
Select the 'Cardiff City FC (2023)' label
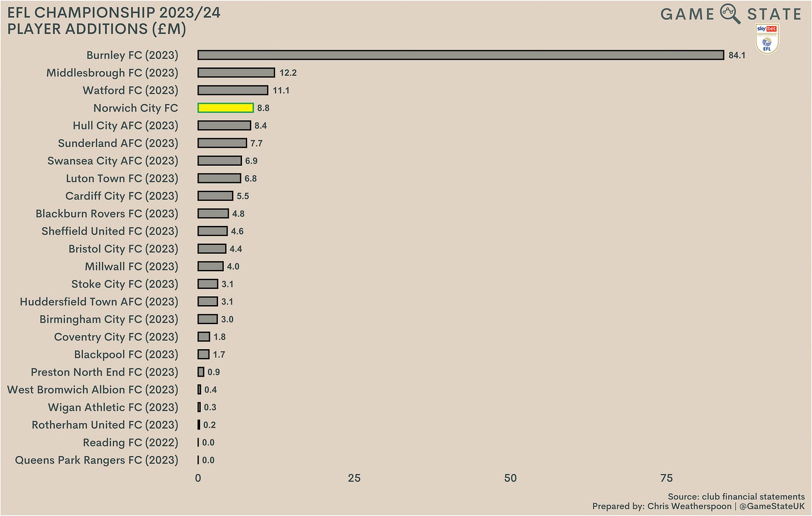tap(122, 196)
